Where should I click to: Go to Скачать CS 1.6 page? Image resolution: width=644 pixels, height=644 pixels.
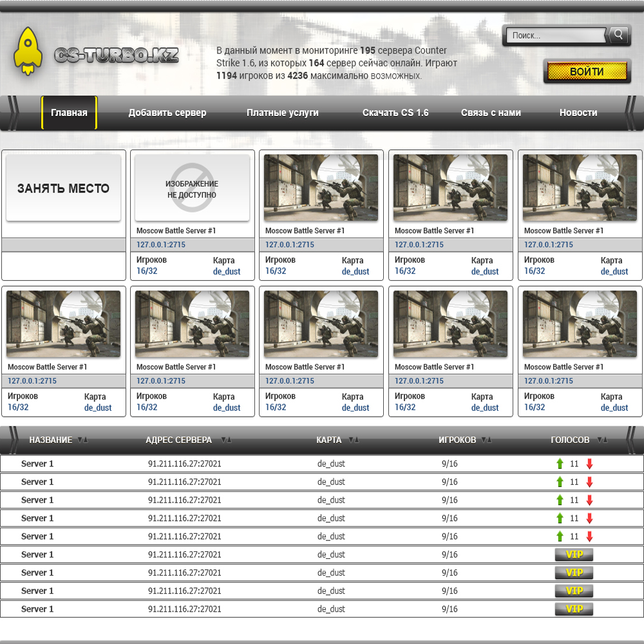tap(395, 113)
